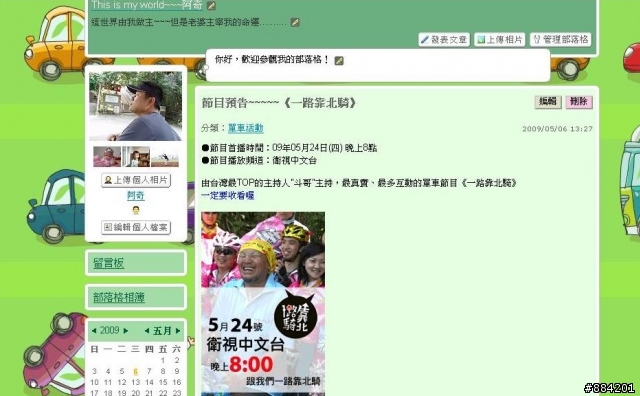The width and height of the screenshot is (640, 396).
Task: Click 編輯 edit post button
Action: (548, 102)
